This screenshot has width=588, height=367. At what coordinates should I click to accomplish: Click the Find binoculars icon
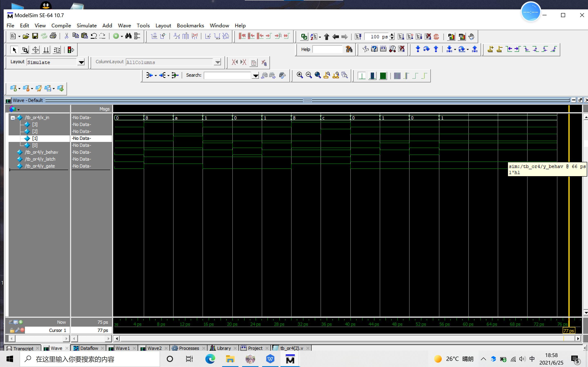[x=128, y=36]
